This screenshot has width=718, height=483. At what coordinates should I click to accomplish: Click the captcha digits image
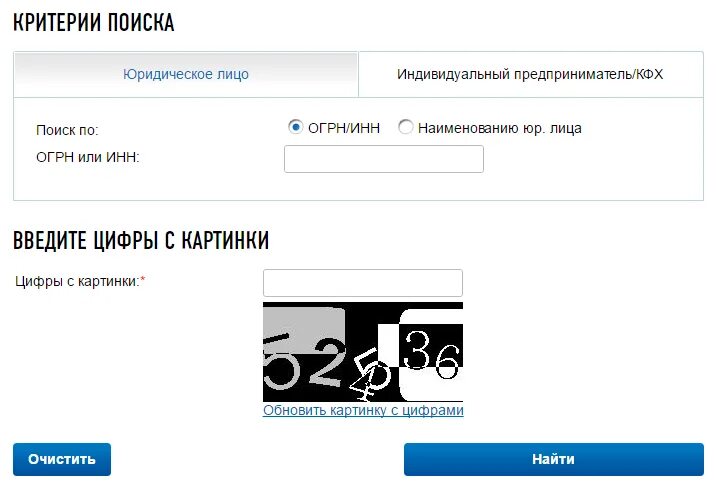coord(363,352)
